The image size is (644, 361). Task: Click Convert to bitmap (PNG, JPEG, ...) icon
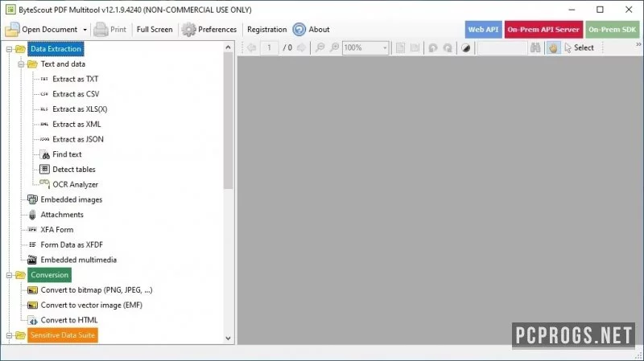pos(32,290)
